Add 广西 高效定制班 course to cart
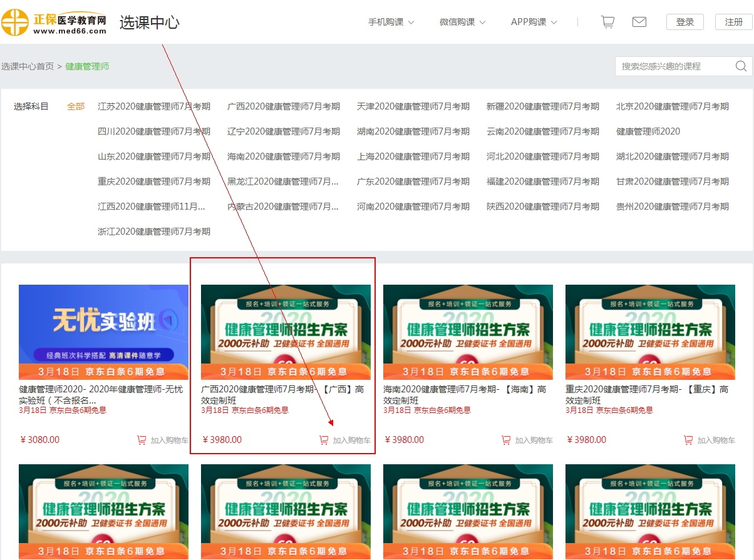Viewport: 754px width, 560px height. [x=345, y=440]
